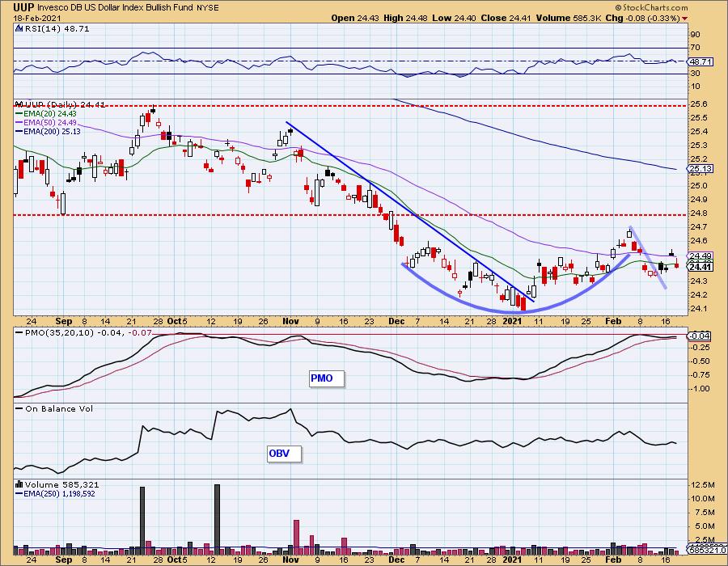The image size is (728, 566).
Task: Click the 25.13 EMA price tag
Action: tap(700, 169)
